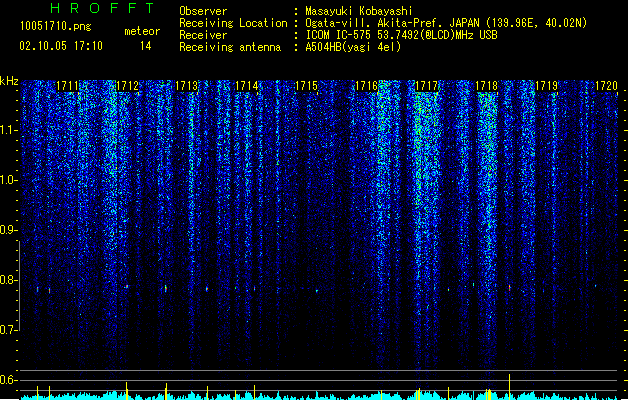Click the 0.8 frequency axis label
This screenshot has height=400, width=629.
8,280
